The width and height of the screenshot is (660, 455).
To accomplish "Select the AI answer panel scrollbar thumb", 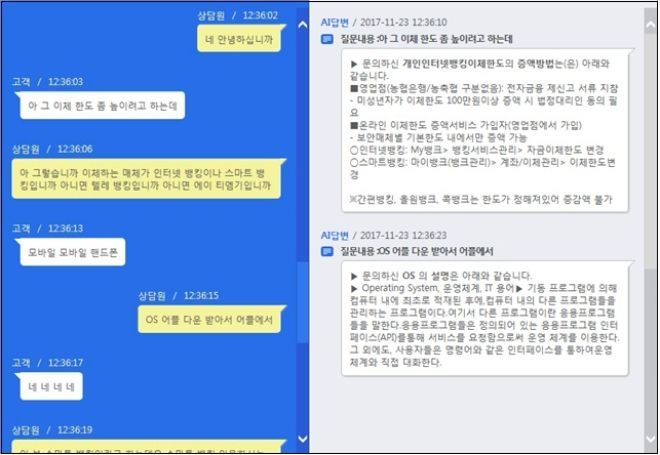I will (650, 349).
